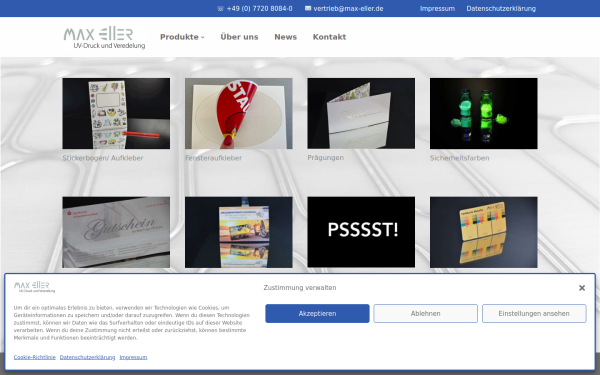Open Impressum link in cookie banner
This screenshot has height=375, width=600.
133,357
